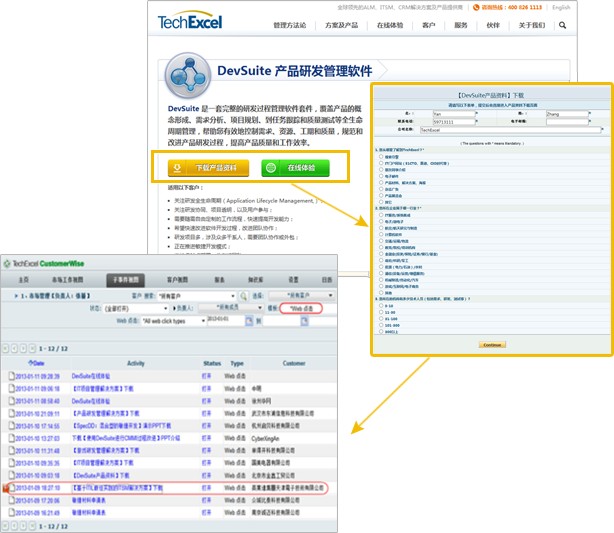Image resolution: width=614 pixels, height=533 pixels.
Task: Click the download arrow icon in yellow button
Action: click(x=177, y=168)
